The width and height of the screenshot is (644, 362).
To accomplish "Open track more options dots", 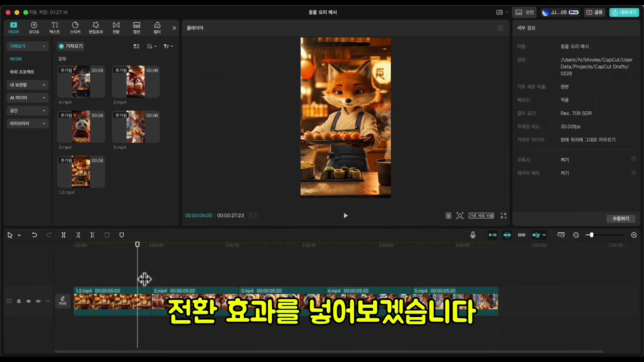I will [48, 301].
